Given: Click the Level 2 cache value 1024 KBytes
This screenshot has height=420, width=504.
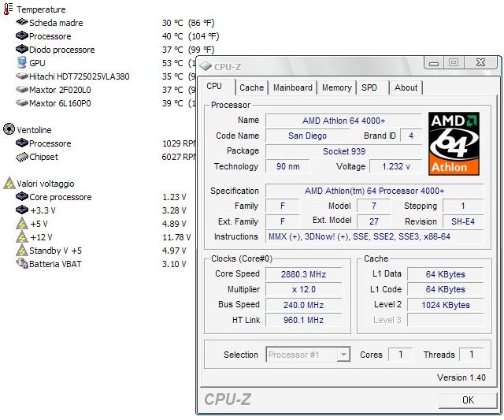Looking at the screenshot, I should [x=446, y=305].
